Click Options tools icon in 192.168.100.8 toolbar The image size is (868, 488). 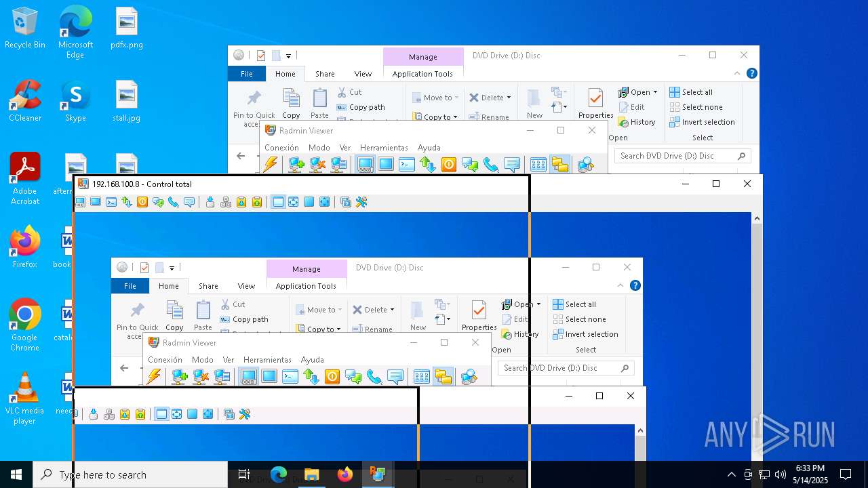click(x=361, y=202)
